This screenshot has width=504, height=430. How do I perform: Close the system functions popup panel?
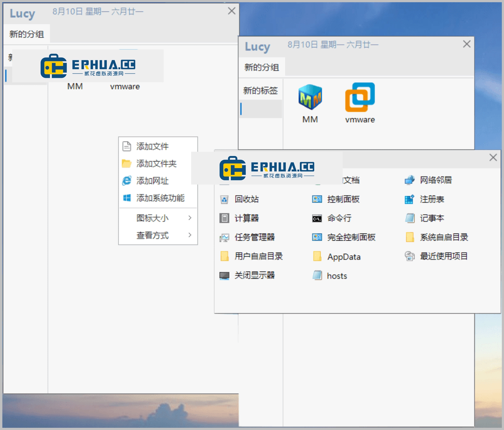(x=493, y=158)
